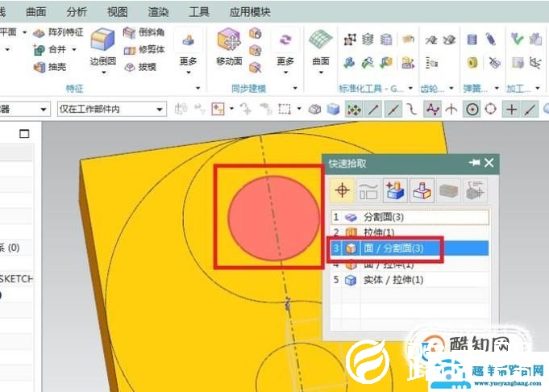Click the 边倒圆 edge blend tool
The width and height of the screenshot is (549, 392).
(102, 48)
